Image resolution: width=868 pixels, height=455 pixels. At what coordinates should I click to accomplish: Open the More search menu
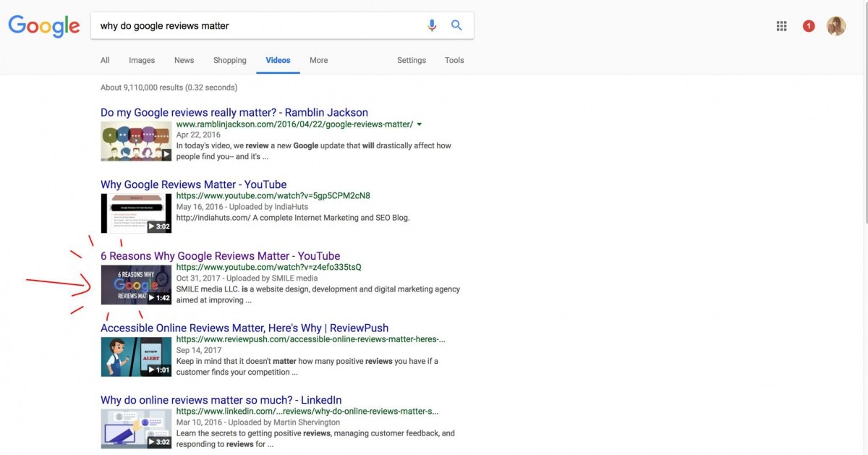318,60
